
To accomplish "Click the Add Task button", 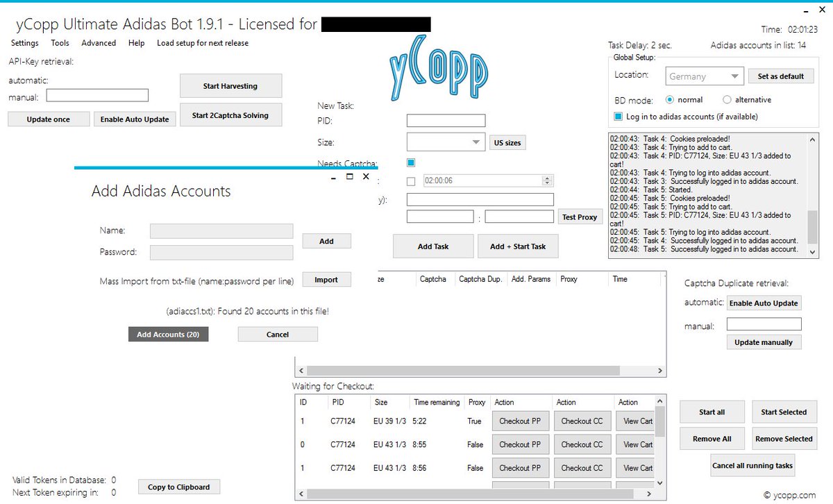I will coord(433,246).
